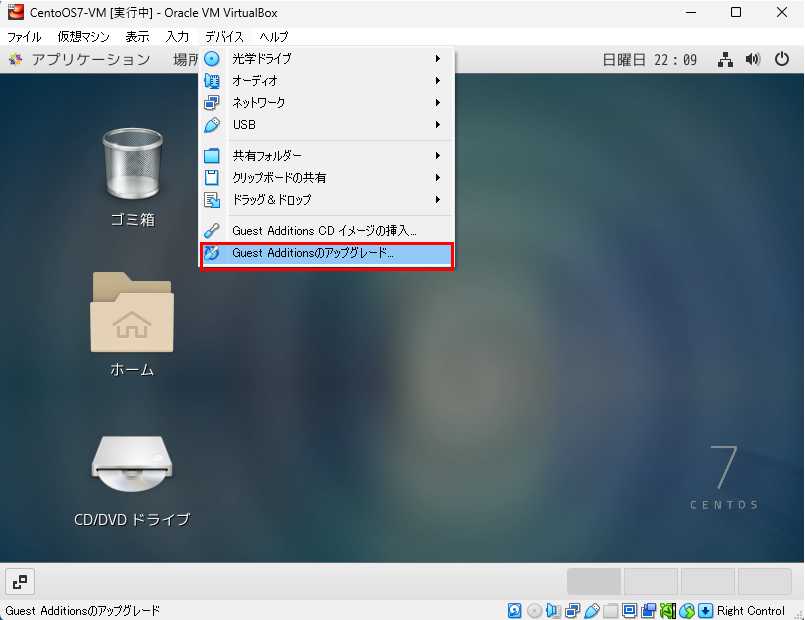Click the 日曜日 22:09 clock

(649, 60)
